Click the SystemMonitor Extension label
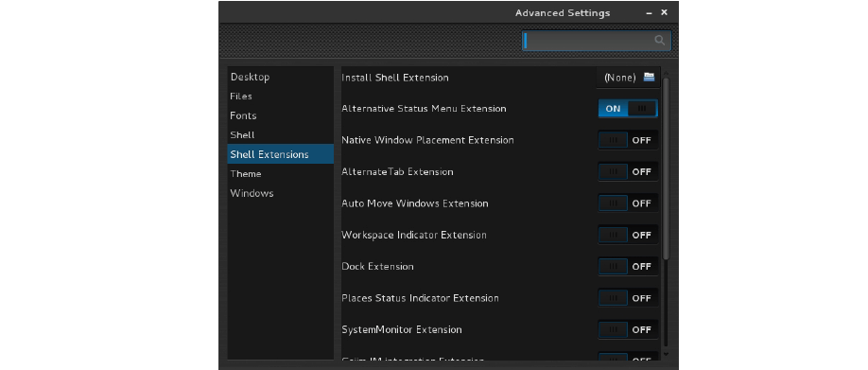868x370 pixels. tap(402, 329)
